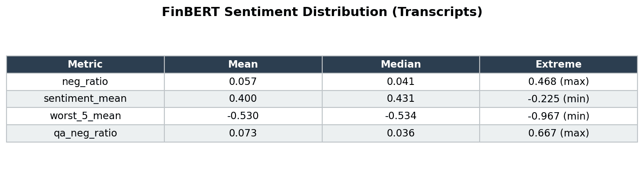
Task: Click the -0.225 (min) extreme cell
Action: click(x=558, y=99)
